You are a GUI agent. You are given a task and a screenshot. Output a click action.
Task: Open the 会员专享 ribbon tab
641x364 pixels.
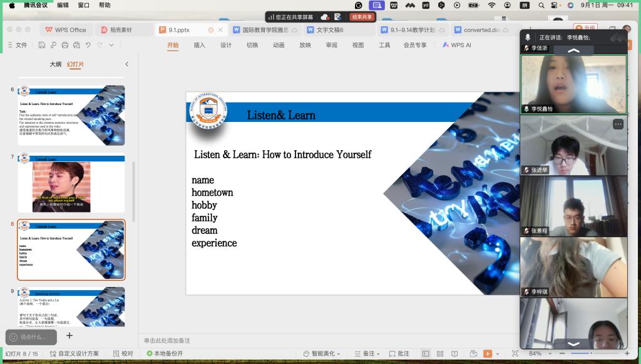point(415,45)
